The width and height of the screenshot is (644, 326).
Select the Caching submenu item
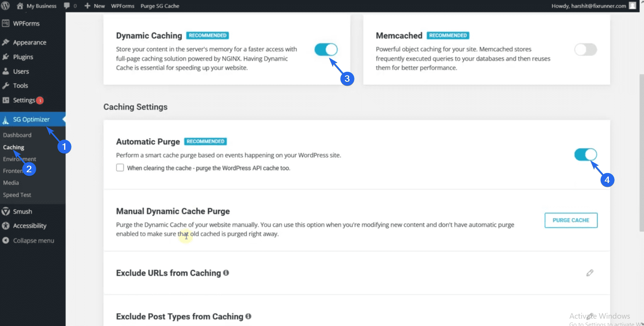14,147
